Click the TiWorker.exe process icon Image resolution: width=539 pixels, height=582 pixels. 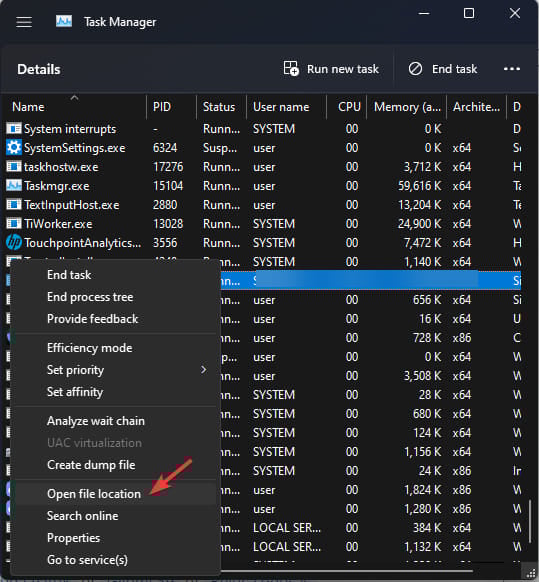pos(14,223)
